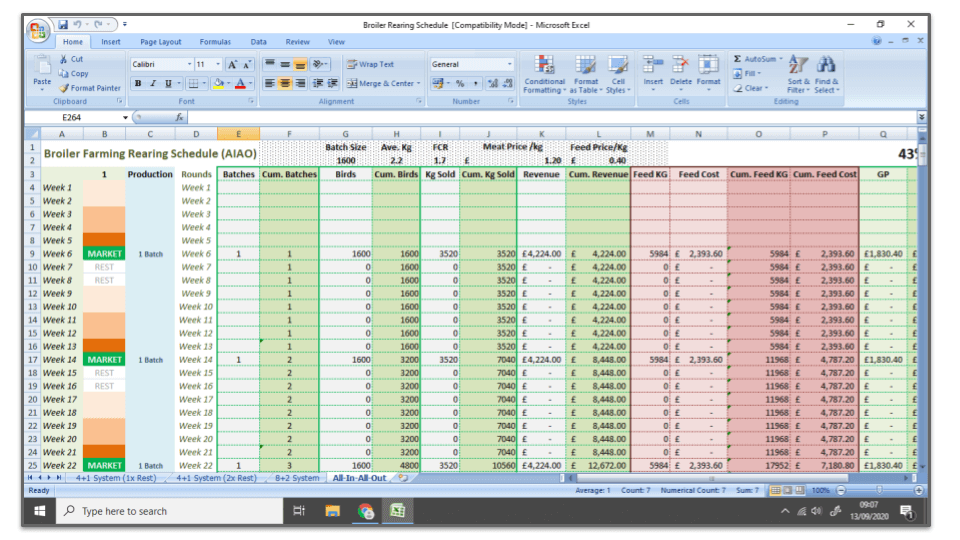Increase the font size with the grow font icon

click(232, 64)
